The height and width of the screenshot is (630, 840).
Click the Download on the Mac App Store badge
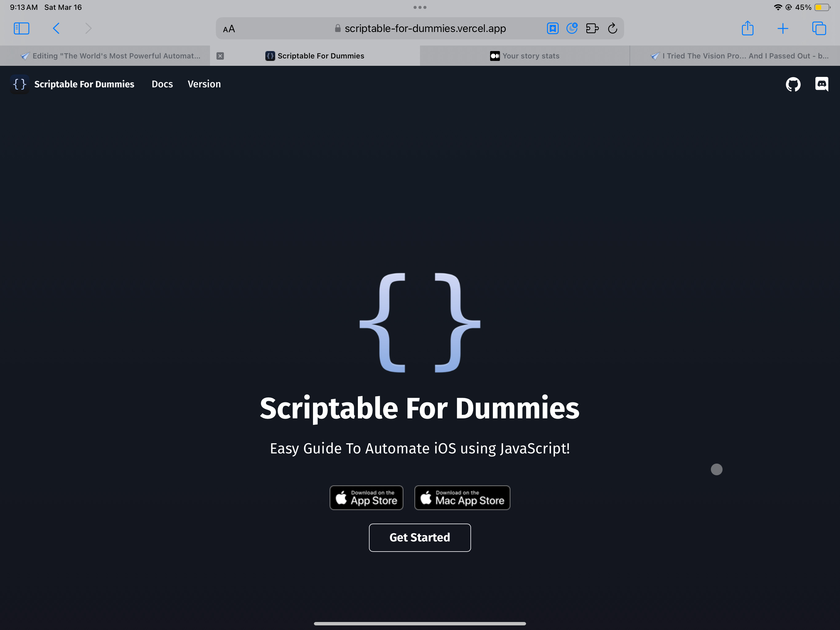tap(462, 498)
